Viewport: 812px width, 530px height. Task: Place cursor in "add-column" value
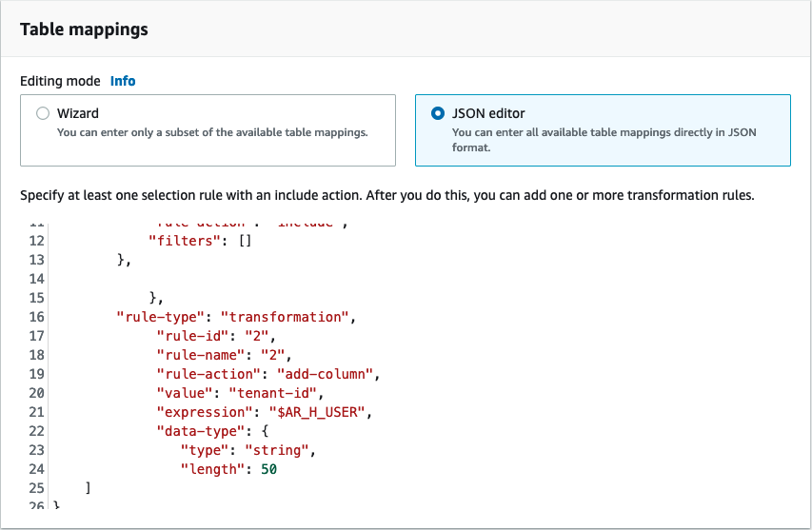[x=329, y=373]
